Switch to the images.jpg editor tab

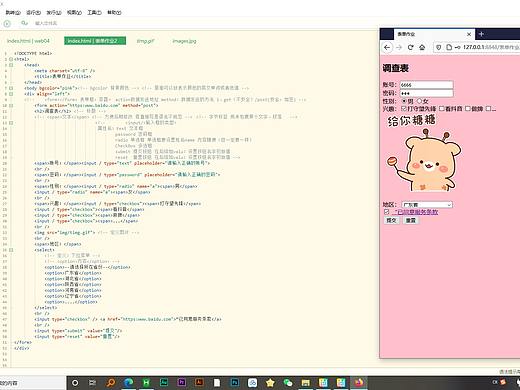coord(184,41)
